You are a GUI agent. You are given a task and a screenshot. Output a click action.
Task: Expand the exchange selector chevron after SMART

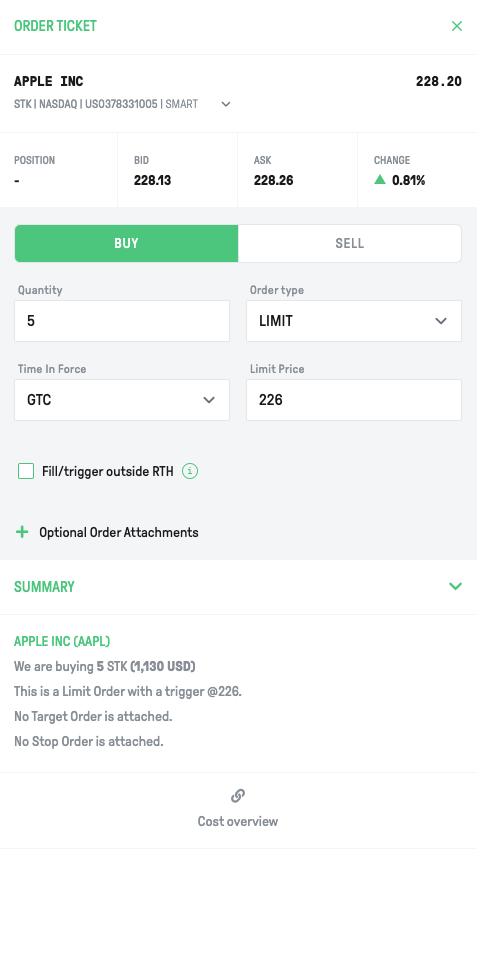coord(226,105)
